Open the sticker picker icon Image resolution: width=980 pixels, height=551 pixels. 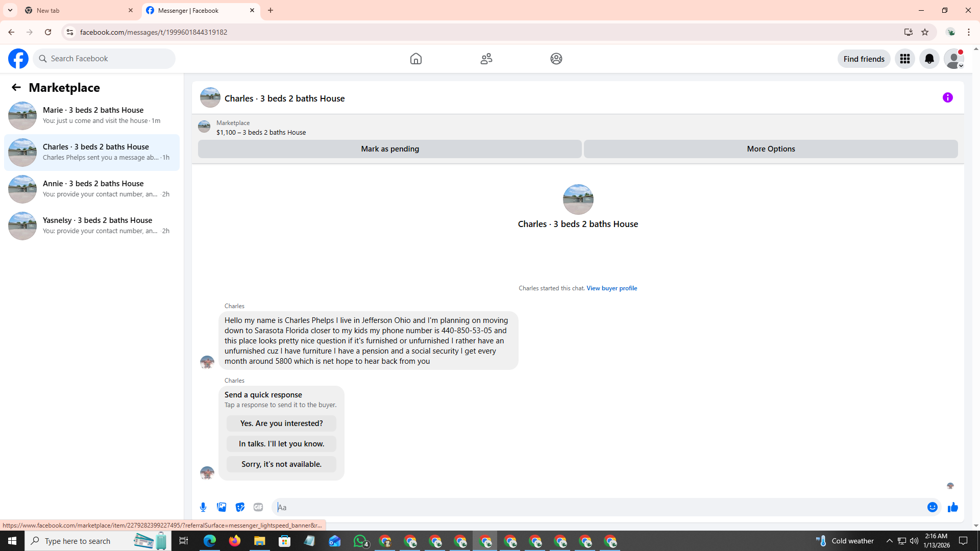tap(240, 507)
